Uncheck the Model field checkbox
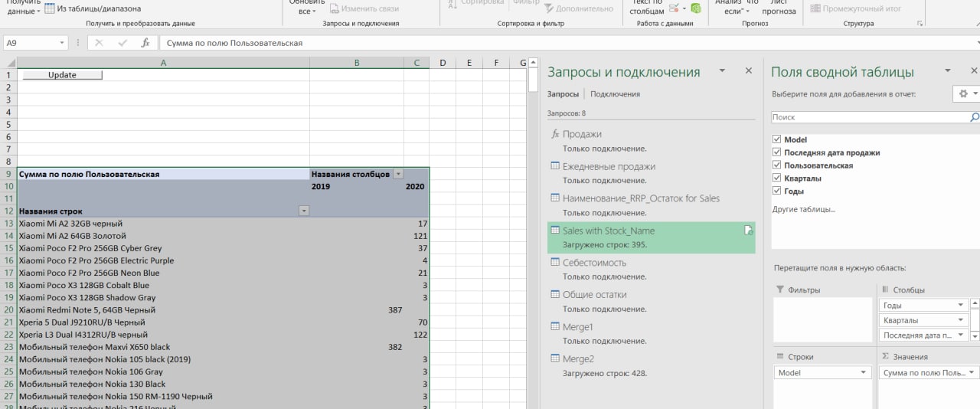This screenshot has height=409, width=980. click(777, 139)
